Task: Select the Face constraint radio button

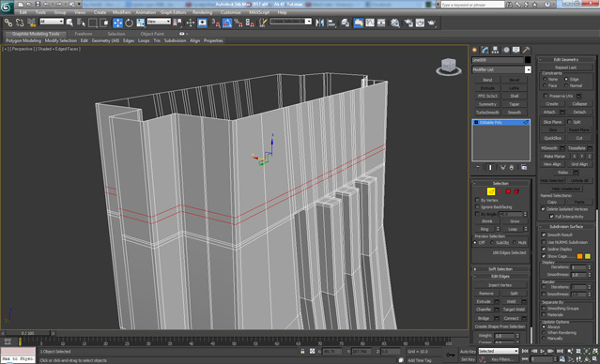Action: coord(545,85)
